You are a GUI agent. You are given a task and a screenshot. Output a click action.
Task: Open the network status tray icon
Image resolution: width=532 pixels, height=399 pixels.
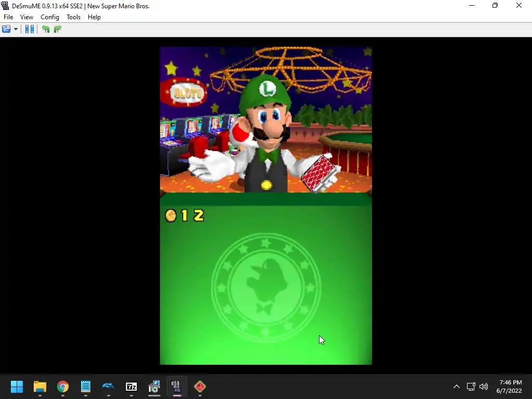pos(471,387)
